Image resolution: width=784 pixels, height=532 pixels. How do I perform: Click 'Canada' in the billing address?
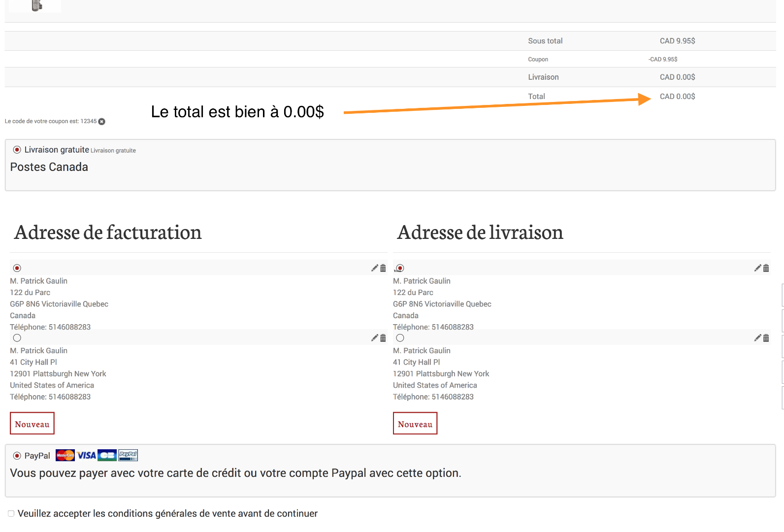tap(23, 315)
